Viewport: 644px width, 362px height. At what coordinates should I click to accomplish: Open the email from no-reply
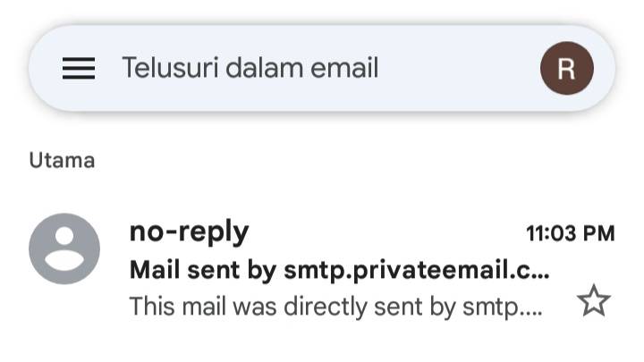(340, 268)
